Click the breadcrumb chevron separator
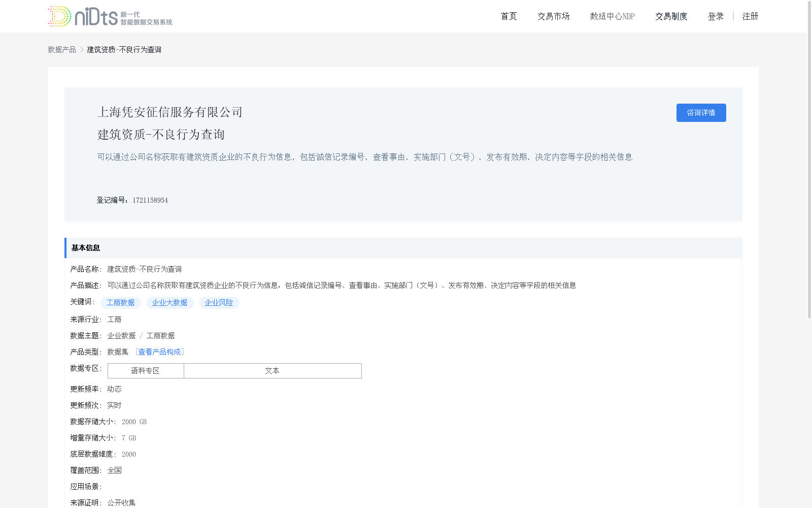The width and height of the screenshot is (812, 508). click(x=82, y=49)
